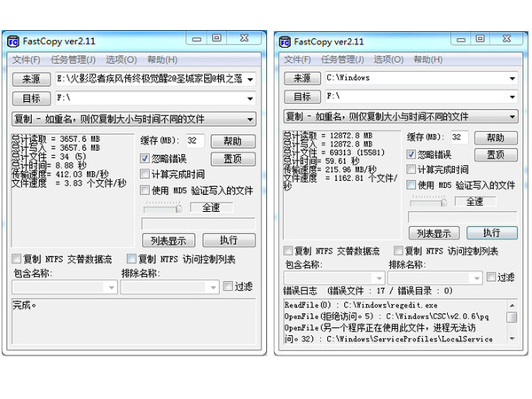This screenshot has width=532, height=399.
Task: Toggle 计算完成时间 checkbox in left window
Action: (145, 175)
